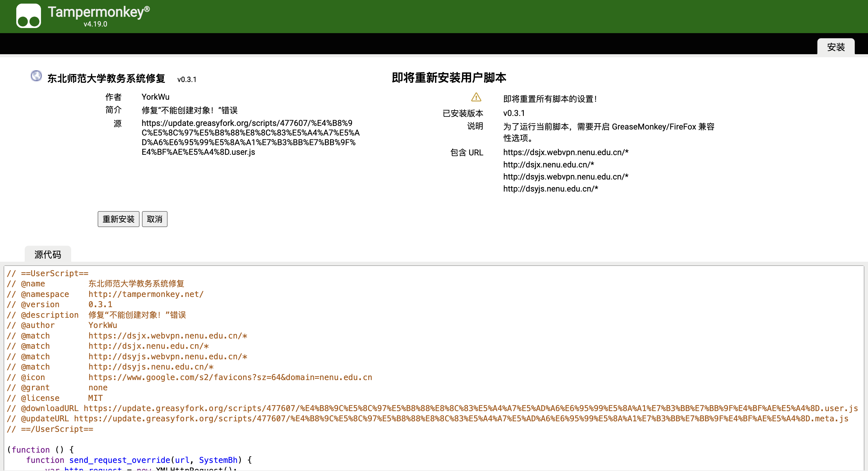Screen dimensions: 868x471
Task: Click the @icon favicon URL in code
Action: (230, 377)
